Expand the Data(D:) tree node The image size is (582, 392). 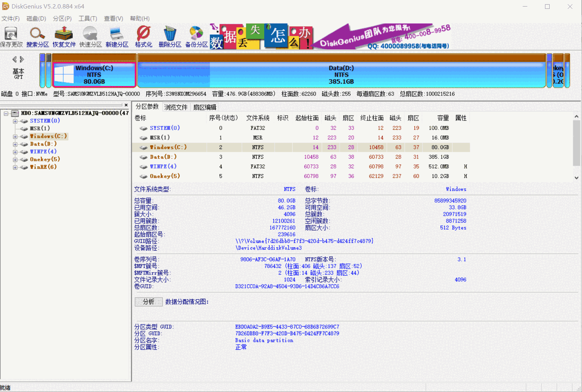[14, 144]
